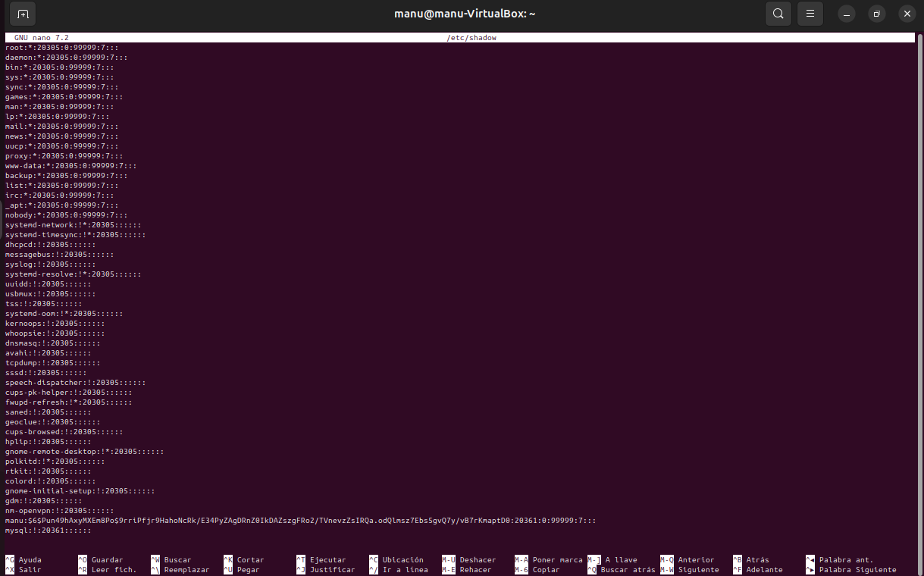Restore down the terminal window
924x576 pixels.
pyautogui.click(x=877, y=14)
